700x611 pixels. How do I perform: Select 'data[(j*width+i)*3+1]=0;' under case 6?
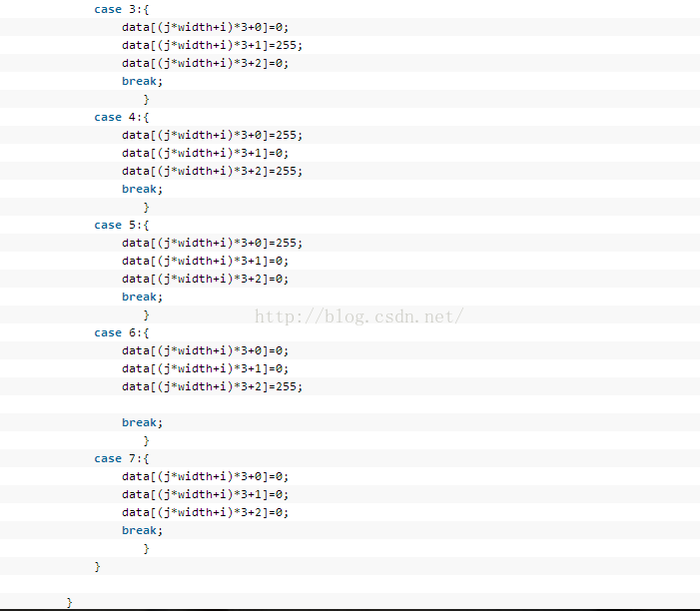coord(206,369)
